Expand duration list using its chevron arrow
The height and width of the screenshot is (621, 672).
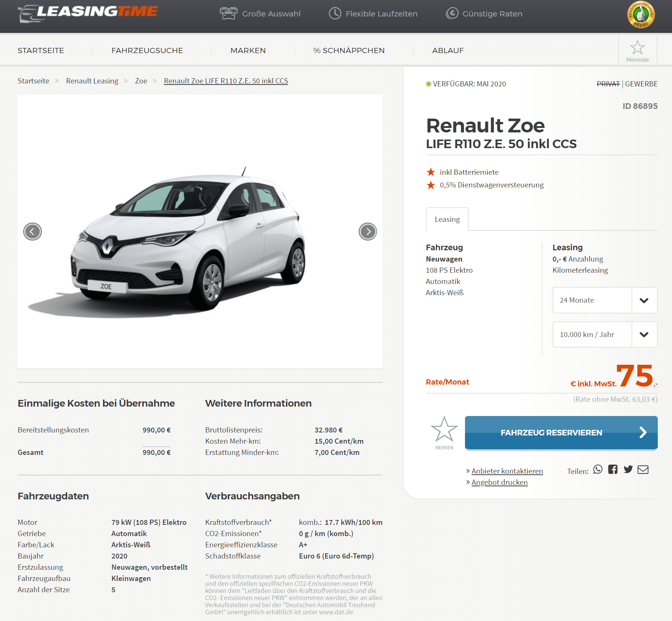pos(644,300)
